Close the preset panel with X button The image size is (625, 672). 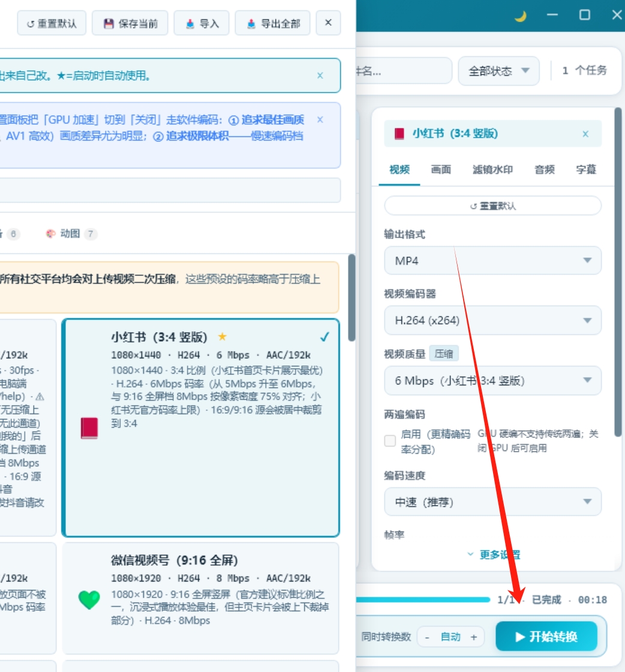pyautogui.click(x=328, y=23)
